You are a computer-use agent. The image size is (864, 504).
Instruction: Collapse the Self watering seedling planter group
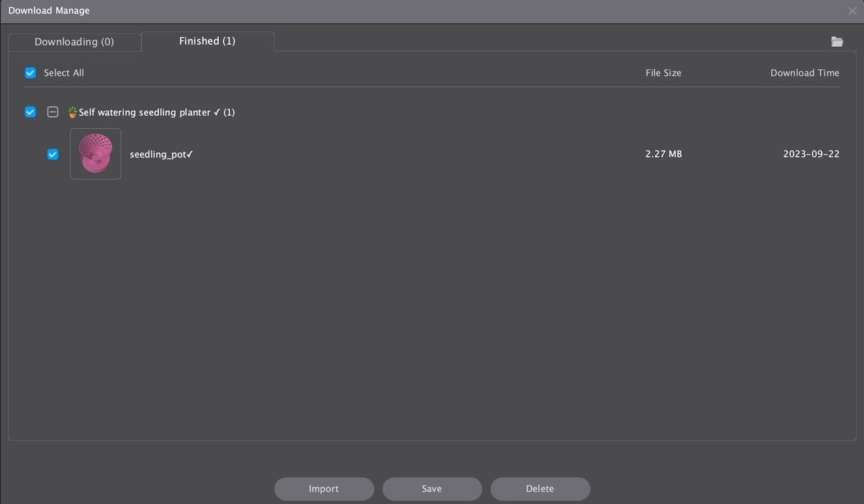pos(53,112)
